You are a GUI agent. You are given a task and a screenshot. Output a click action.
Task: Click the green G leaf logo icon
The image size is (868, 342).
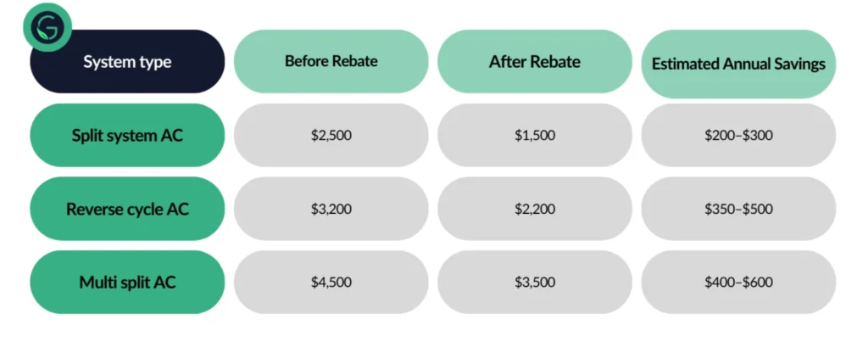pos(47,27)
